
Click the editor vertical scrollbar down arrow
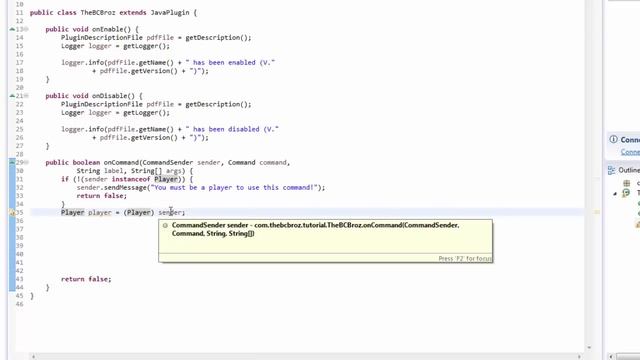pyautogui.click(x=589, y=347)
